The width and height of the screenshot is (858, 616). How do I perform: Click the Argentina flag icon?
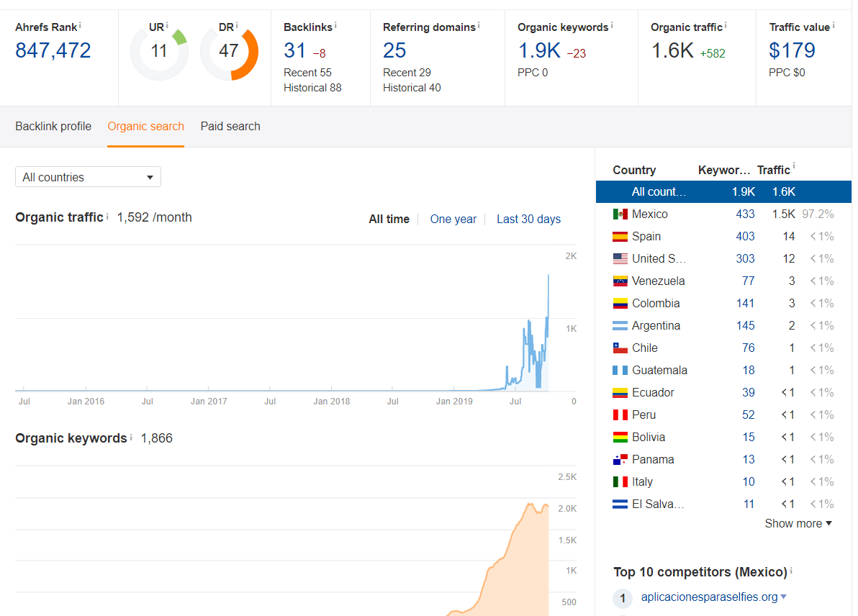[620, 325]
